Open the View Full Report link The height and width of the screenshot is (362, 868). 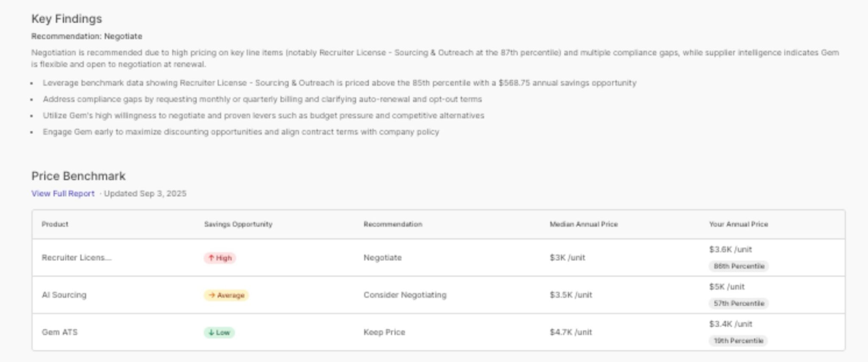click(63, 194)
